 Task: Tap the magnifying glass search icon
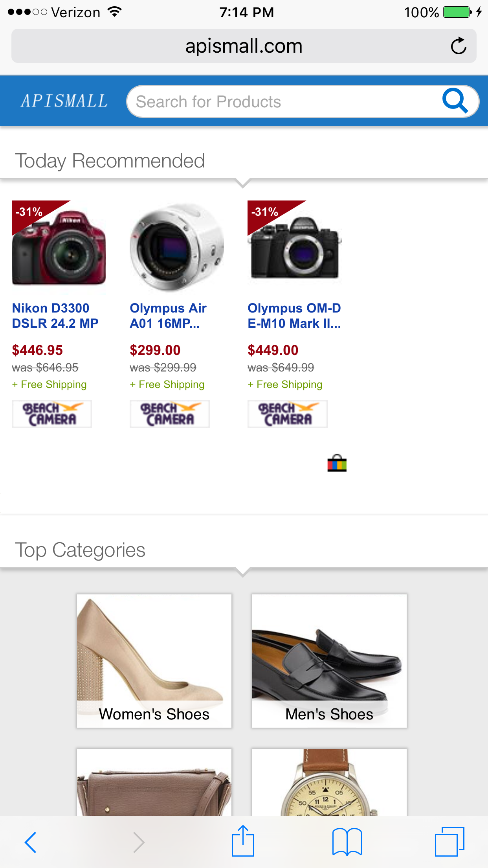(x=455, y=101)
